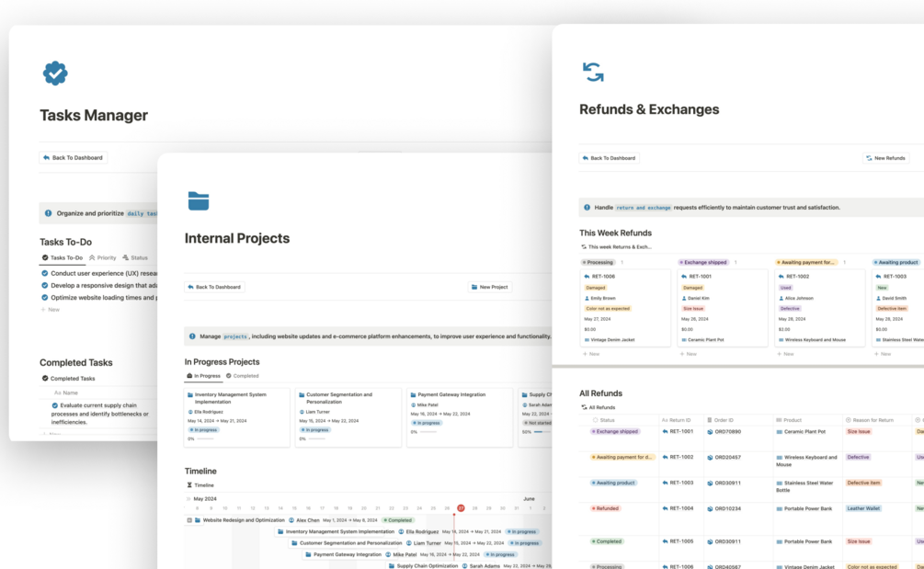
Task: Open the RET-1001 refund card
Action: (x=723, y=308)
